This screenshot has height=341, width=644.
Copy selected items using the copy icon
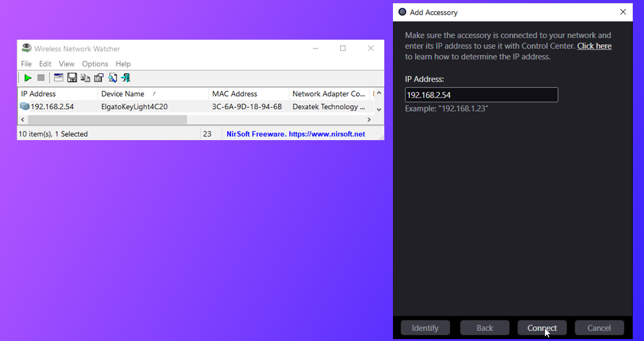[x=86, y=77]
